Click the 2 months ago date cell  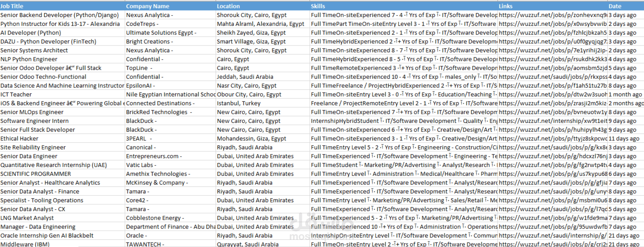pyautogui.click(x=626, y=103)
